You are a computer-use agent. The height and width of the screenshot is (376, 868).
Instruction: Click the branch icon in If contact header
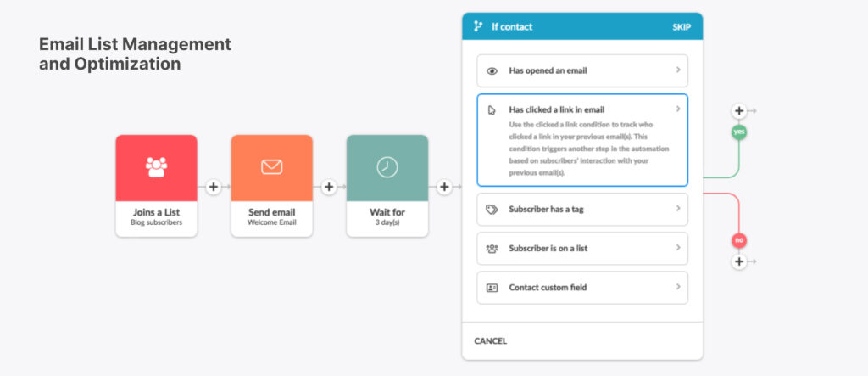click(x=478, y=26)
